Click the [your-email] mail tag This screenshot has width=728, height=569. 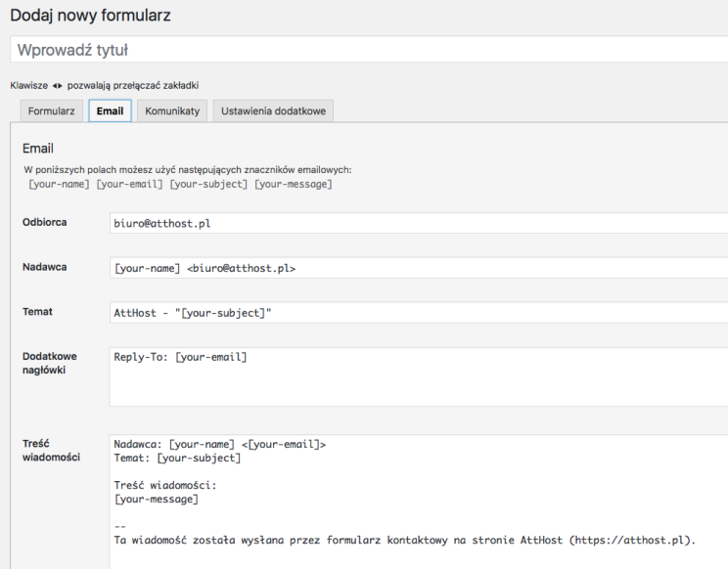coord(129,184)
